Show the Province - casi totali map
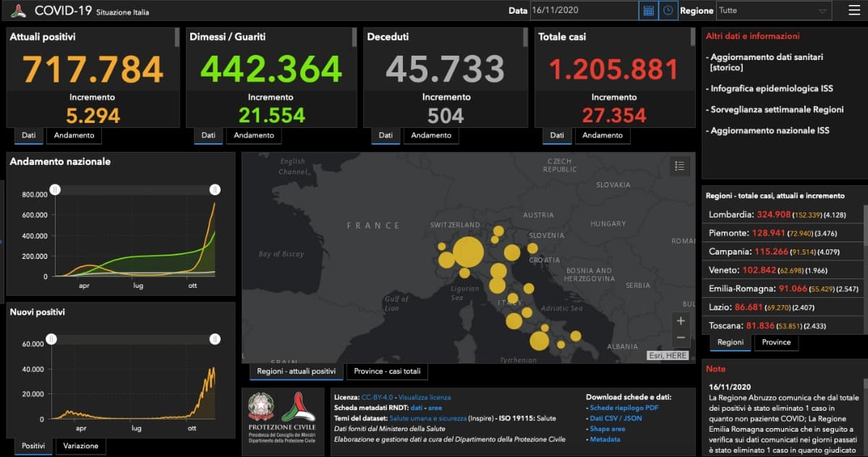This screenshot has height=457, width=868. click(387, 372)
